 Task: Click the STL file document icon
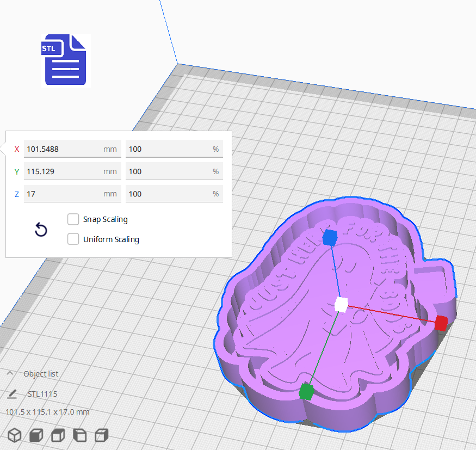click(64, 60)
